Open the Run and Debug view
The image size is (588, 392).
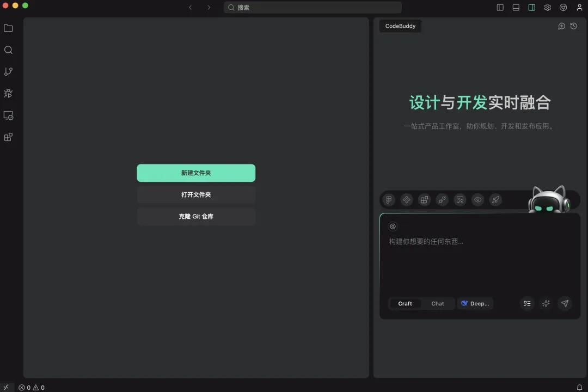[x=8, y=93]
